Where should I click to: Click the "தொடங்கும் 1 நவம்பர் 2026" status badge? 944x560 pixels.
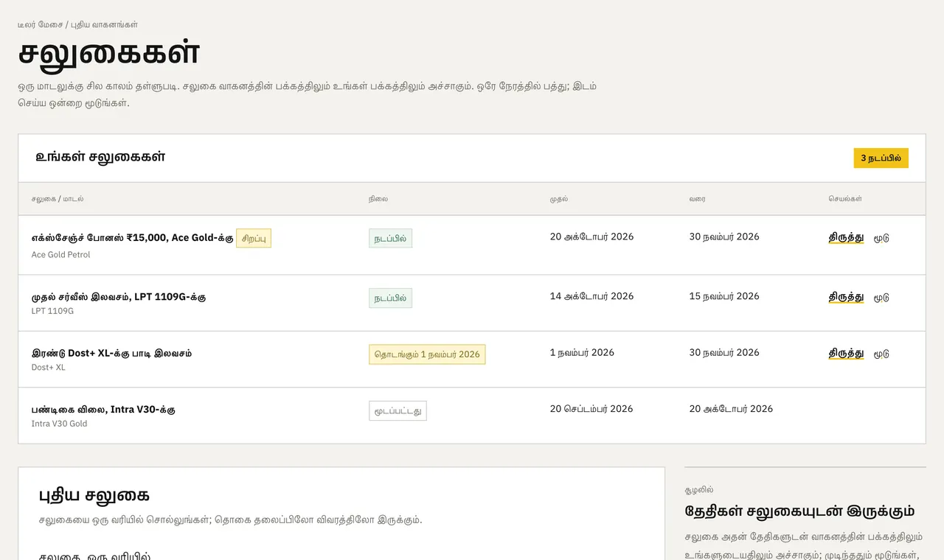click(x=427, y=354)
